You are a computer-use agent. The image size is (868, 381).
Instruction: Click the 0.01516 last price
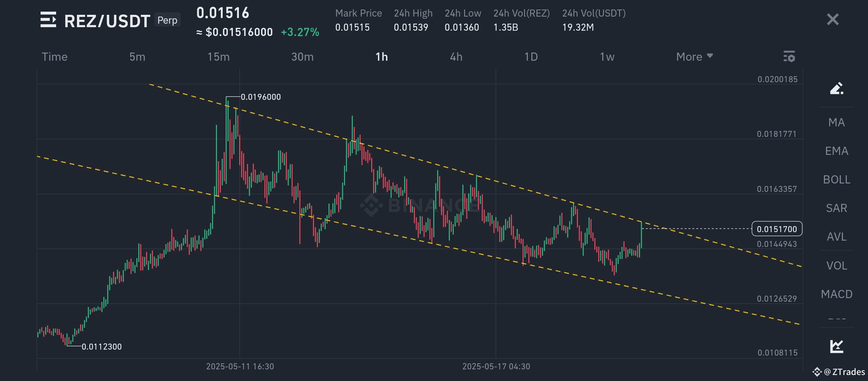point(223,13)
